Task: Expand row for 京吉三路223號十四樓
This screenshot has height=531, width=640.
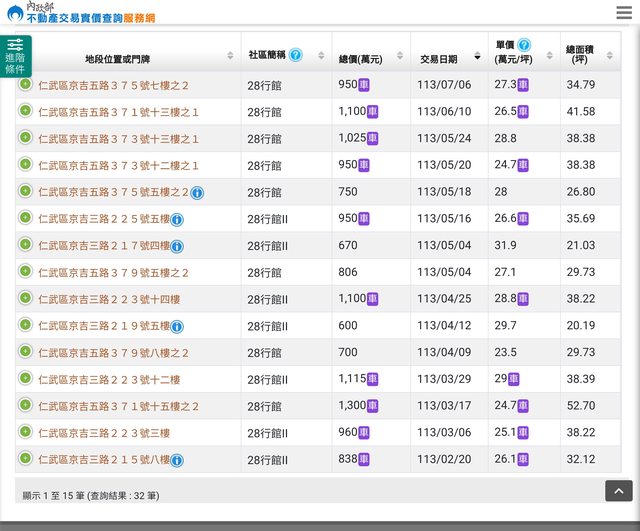Action: click(x=25, y=298)
